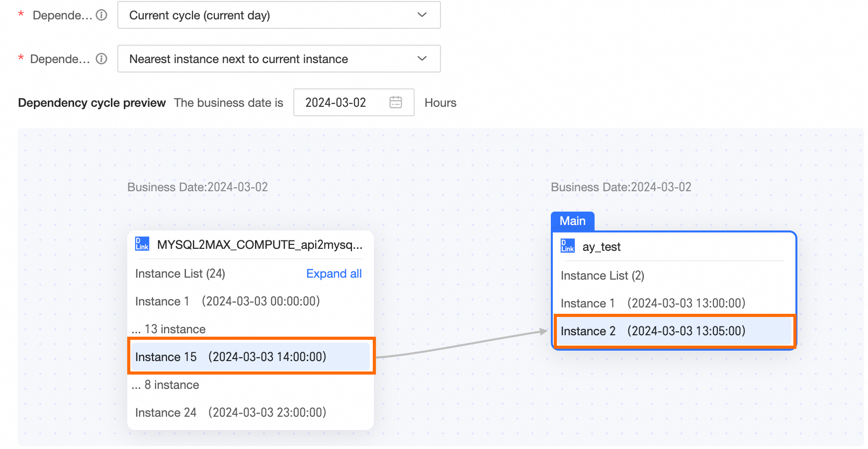Click the Instance List (24) heading

pyautogui.click(x=180, y=274)
